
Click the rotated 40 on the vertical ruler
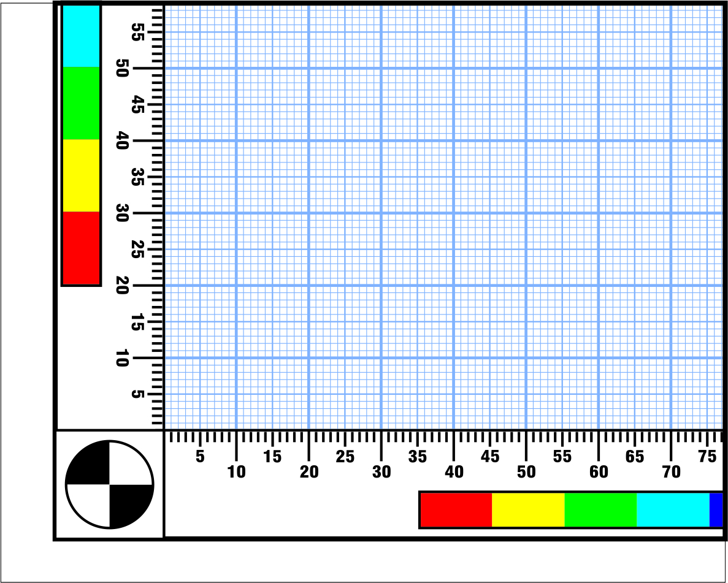(121, 140)
